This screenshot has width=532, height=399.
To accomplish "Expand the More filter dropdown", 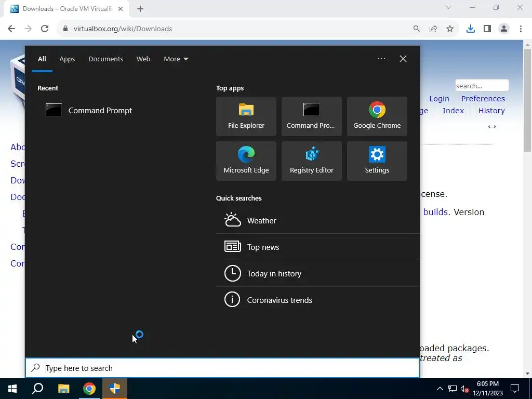I will pyautogui.click(x=176, y=59).
